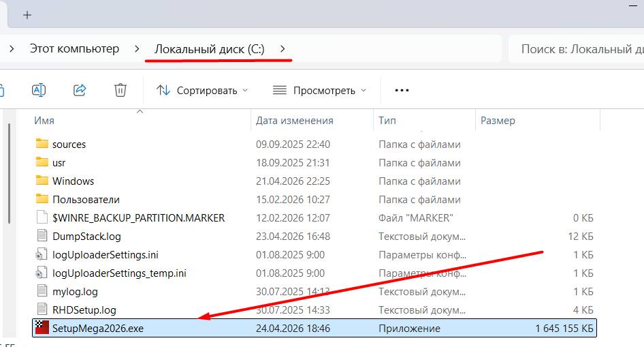Click the Share icon in toolbar
This screenshot has height=347, width=644.
80,90
